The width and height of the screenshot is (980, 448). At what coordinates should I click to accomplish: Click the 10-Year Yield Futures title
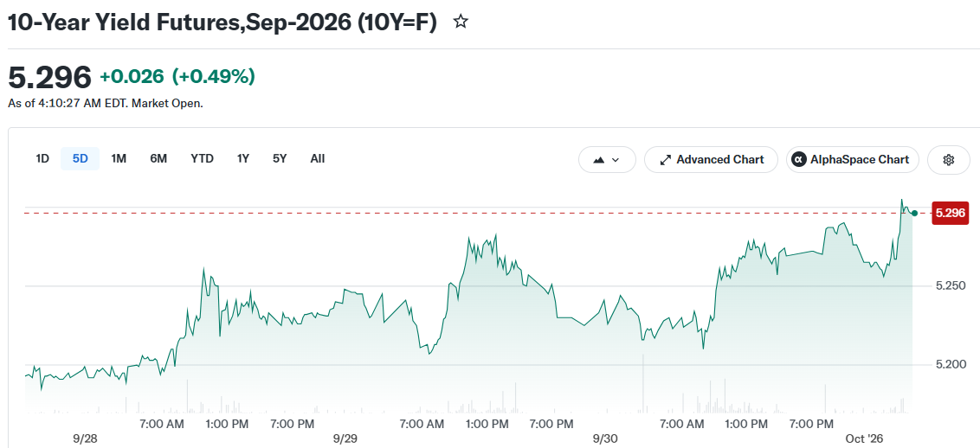(x=222, y=23)
